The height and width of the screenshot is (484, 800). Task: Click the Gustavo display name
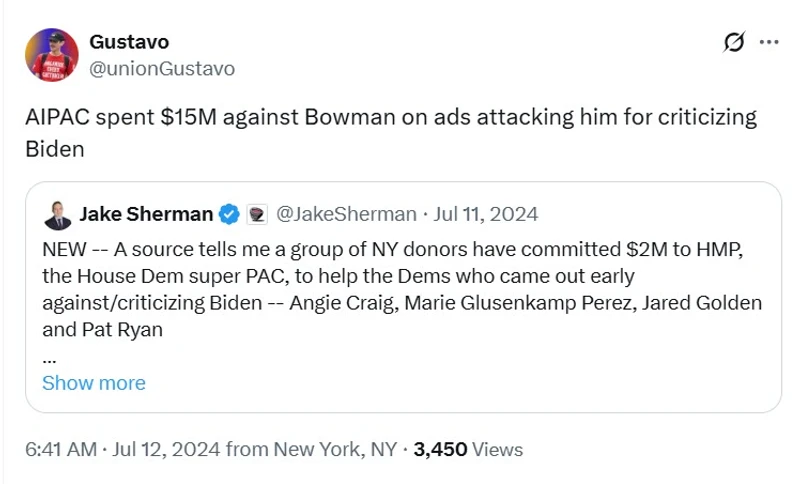point(129,42)
